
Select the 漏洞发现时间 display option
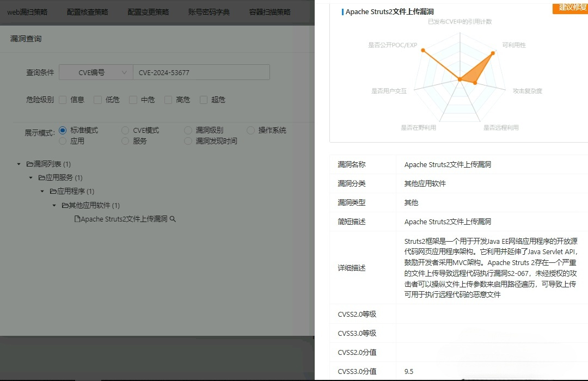[187, 140]
